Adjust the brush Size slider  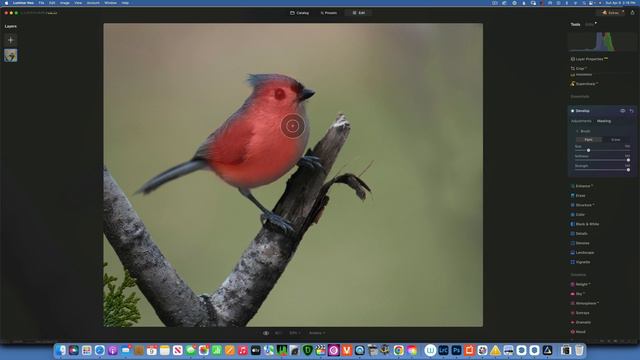[x=602, y=150]
